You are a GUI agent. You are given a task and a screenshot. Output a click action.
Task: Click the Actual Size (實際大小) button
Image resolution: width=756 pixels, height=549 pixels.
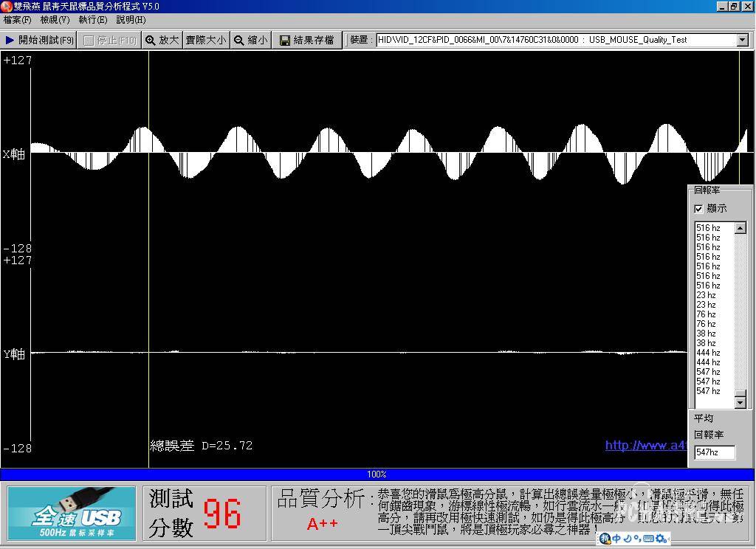pyautogui.click(x=206, y=41)
